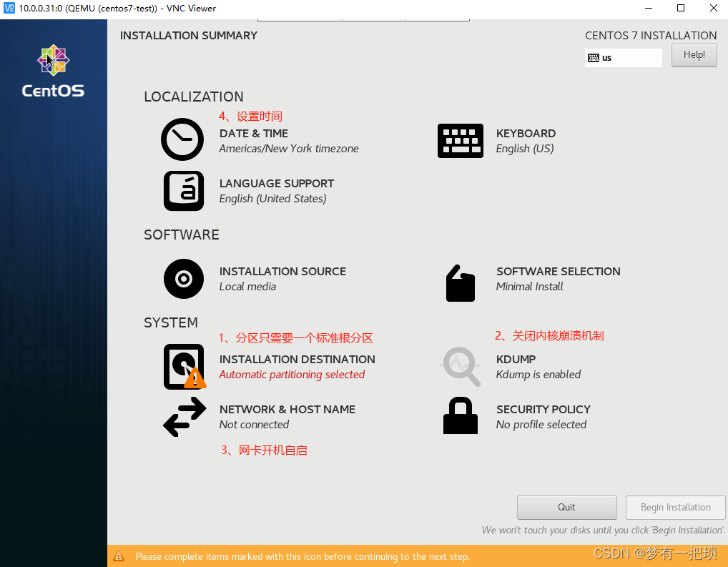
Task: Click the Quit button
Action: 567,507
